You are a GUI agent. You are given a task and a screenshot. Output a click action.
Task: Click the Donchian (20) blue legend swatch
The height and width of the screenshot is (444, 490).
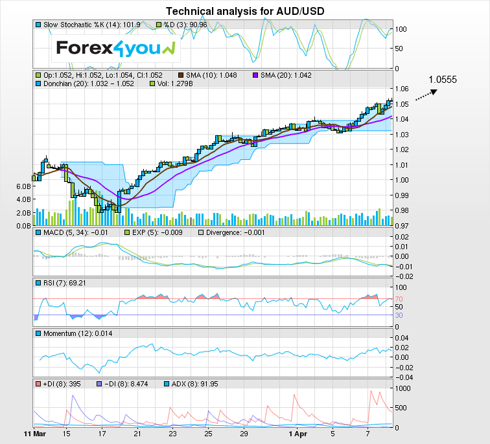pyautogui.click(x=38, y=83)
